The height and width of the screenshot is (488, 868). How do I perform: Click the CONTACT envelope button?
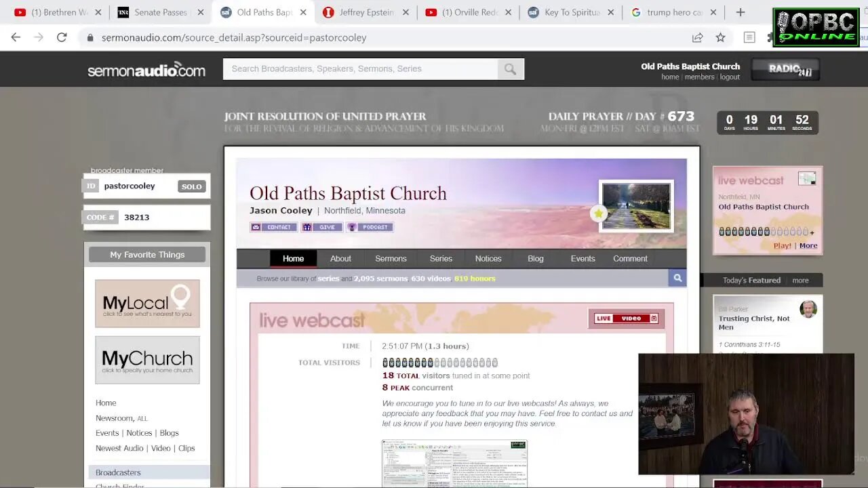tap(273, 227)
